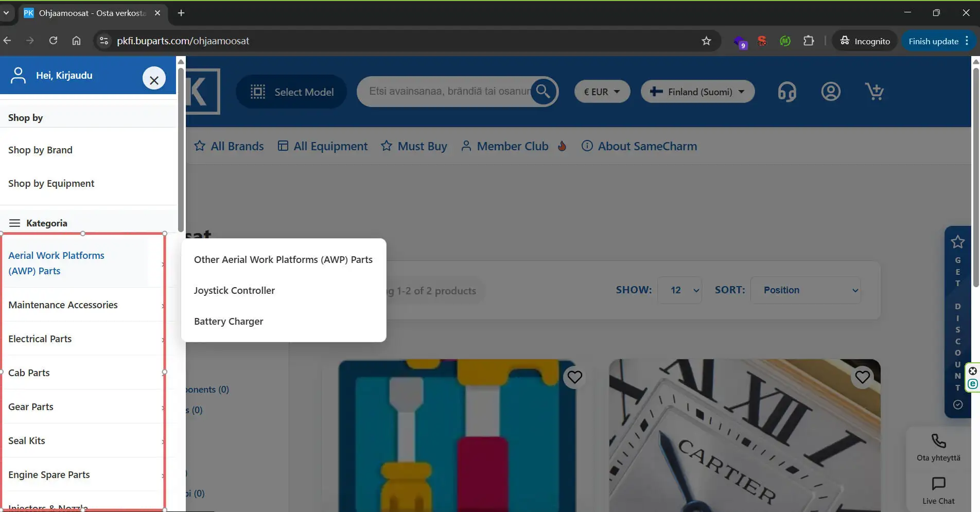Viewport: 980px width, 512px height.
Task: Change the show 12 items dropdown
Action: point(679,290)
